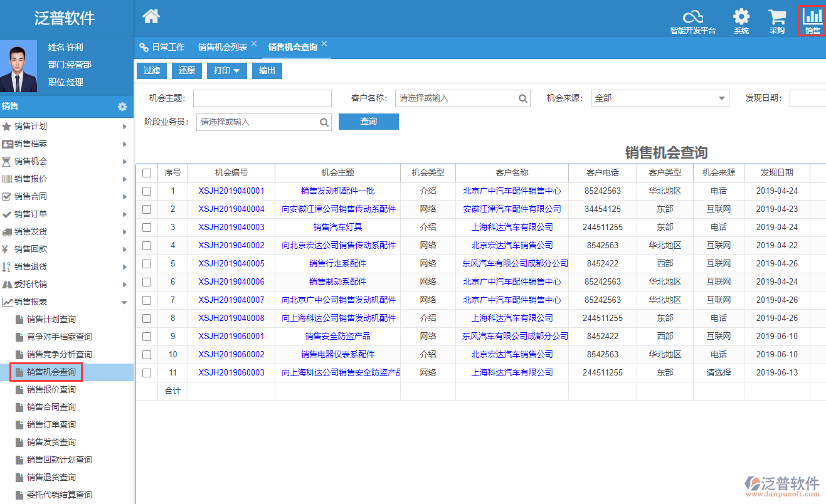Open the 采购 shopping cart icon
Screen dimensions: 826x504
click(x=777, y=18)
